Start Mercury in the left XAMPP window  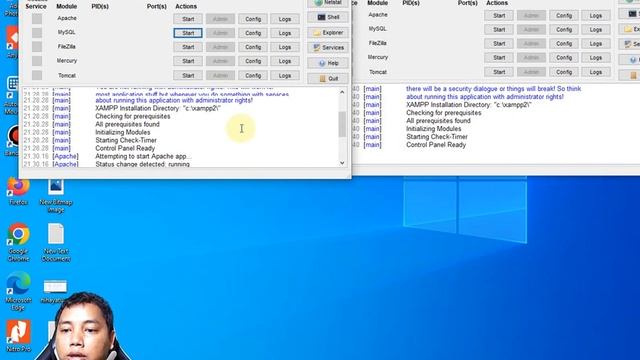pos(188,61)
